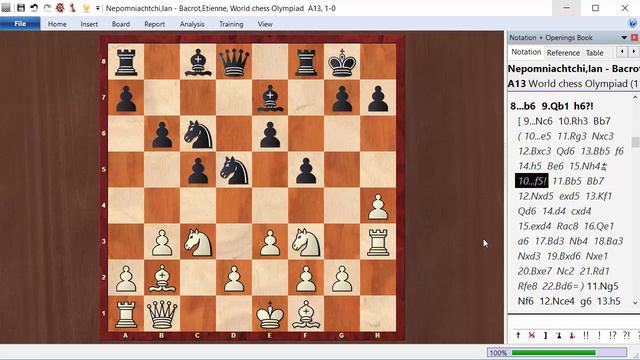Apply the !! brilliant move annotation
The image size is (640, 360).
[586, 335]
